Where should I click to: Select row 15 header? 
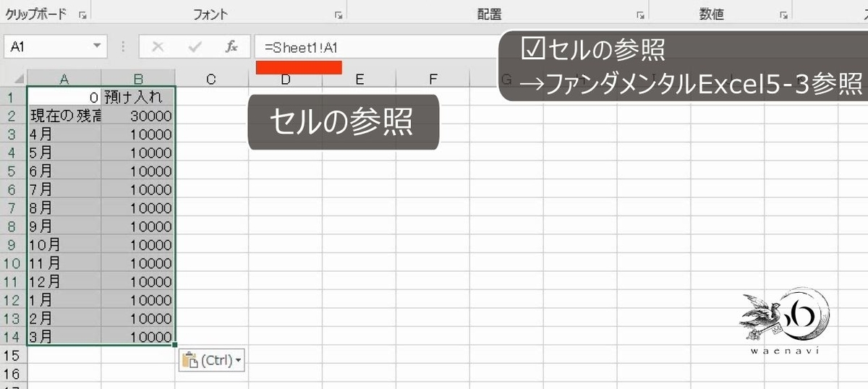pos(14,355)
